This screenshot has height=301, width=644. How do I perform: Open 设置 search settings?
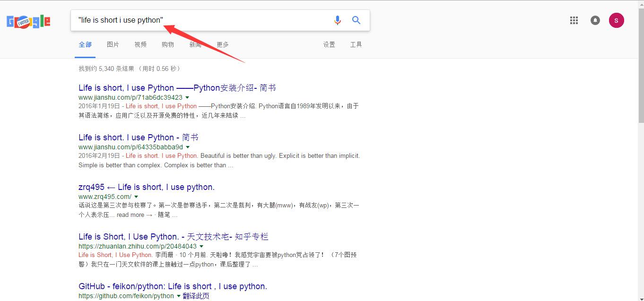[329, 44]
